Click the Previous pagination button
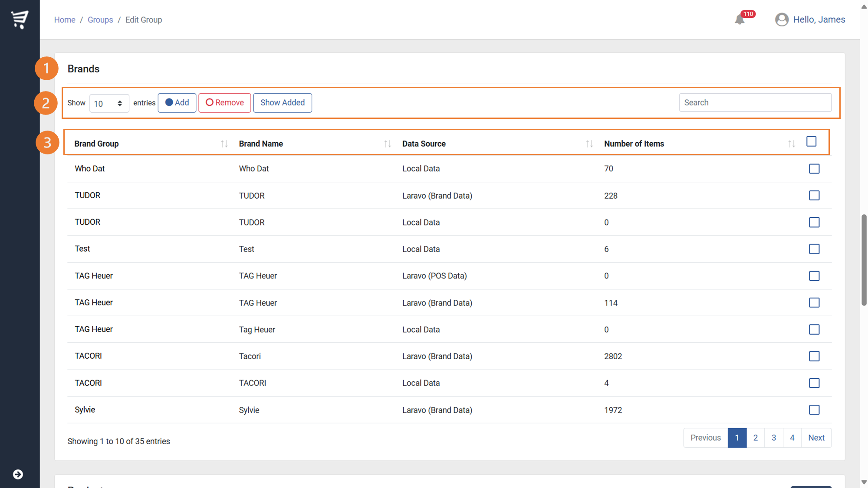The image size is (868, 488). (706, 438)
